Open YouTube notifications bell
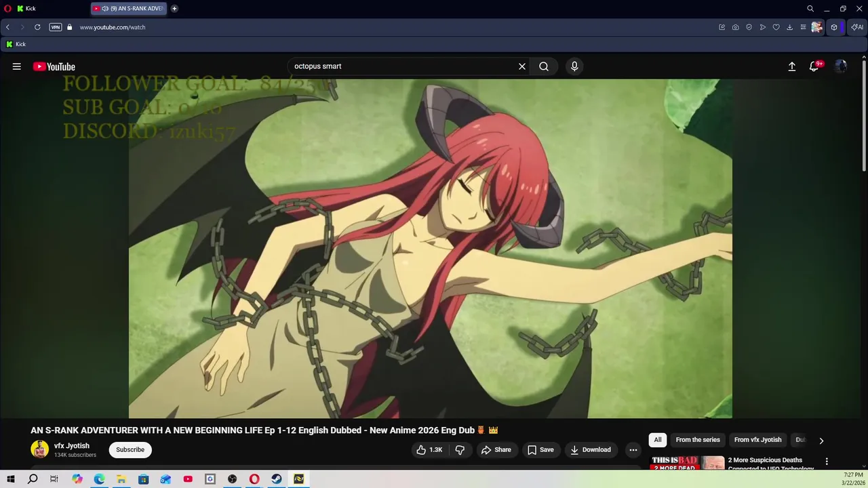The height and width of the screenshot is (488, 868). 814,66
